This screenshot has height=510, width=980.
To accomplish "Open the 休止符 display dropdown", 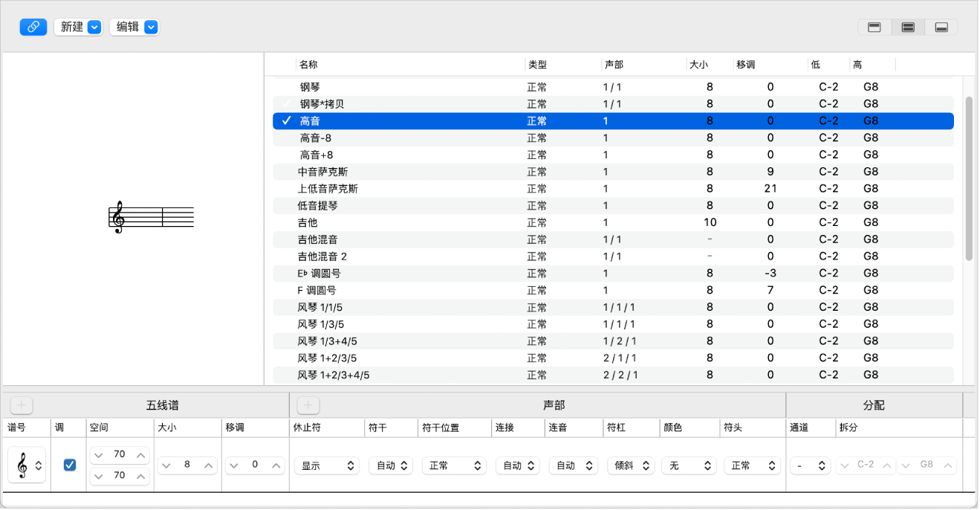I will 326,465.
